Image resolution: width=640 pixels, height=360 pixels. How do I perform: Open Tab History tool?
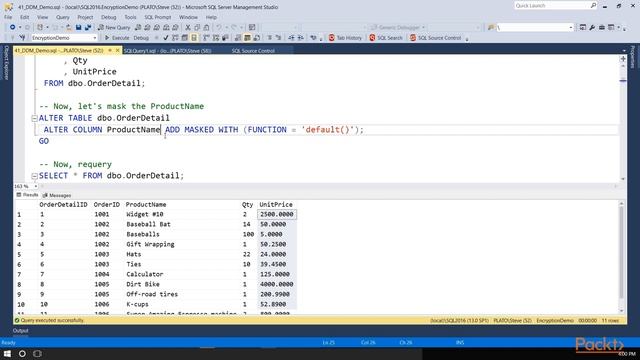(x=345, y=38)
